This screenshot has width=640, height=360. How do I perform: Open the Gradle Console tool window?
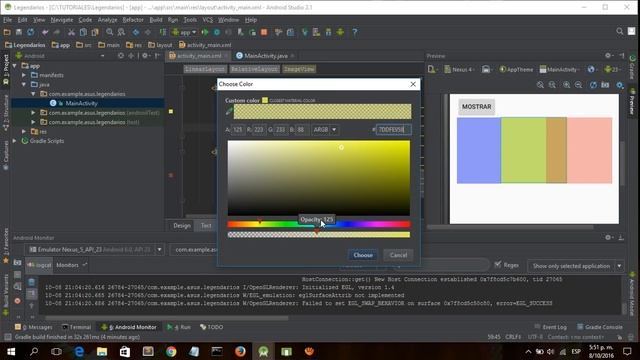tap(600, 327)
